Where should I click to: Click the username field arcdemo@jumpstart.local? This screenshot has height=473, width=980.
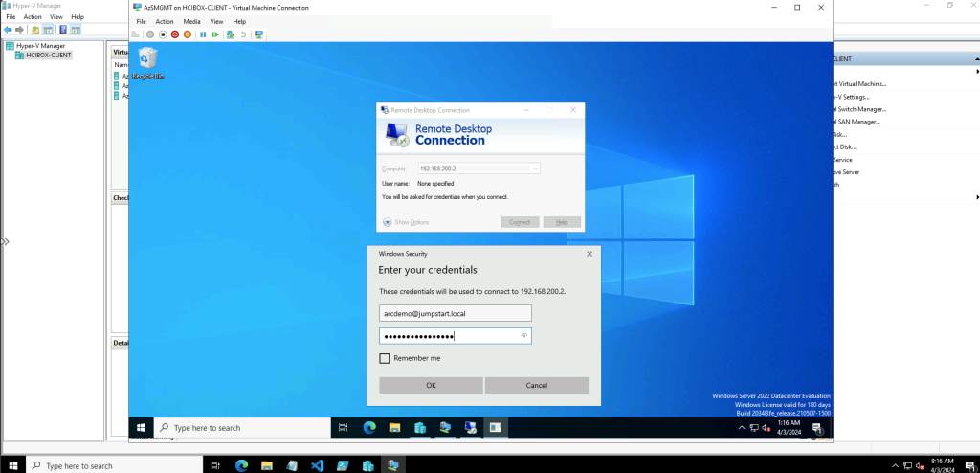(x=456, y=313)
